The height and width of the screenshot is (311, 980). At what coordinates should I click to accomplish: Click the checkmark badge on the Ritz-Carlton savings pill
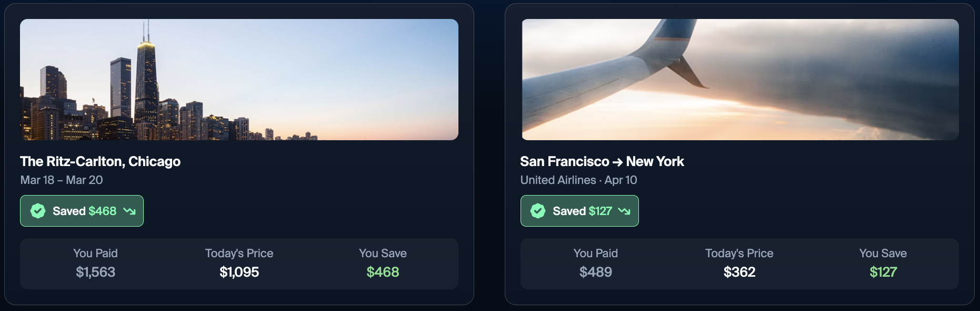click(37, 211)
